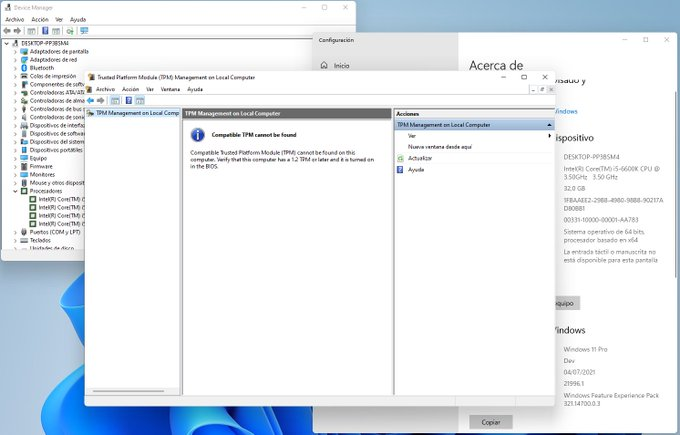Collapse Procesadores node
680x435 pixels.
point(16,191)
